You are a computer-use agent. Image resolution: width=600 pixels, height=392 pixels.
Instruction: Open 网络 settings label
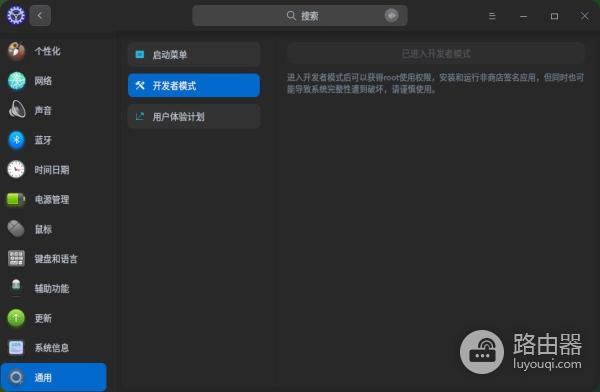[x=43, y=81]
